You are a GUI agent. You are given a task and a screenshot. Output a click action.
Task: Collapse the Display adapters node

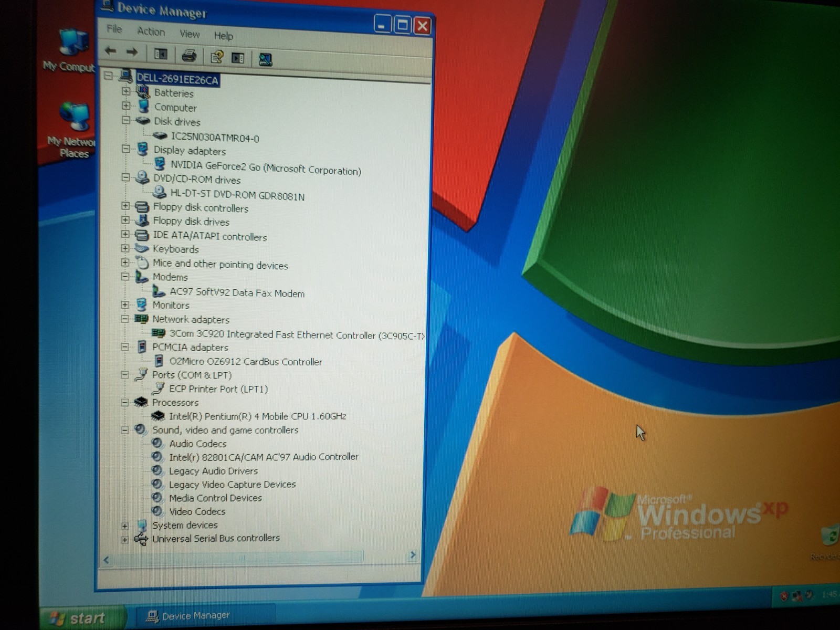point(126,149)
